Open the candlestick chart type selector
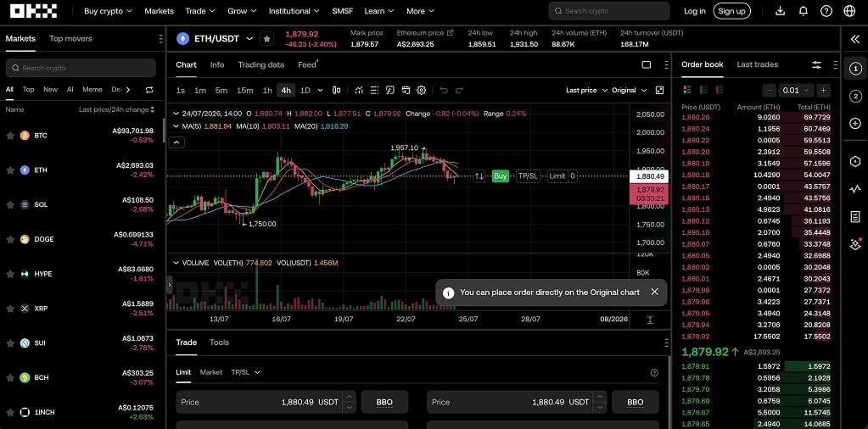 click(x=336, y=90)
